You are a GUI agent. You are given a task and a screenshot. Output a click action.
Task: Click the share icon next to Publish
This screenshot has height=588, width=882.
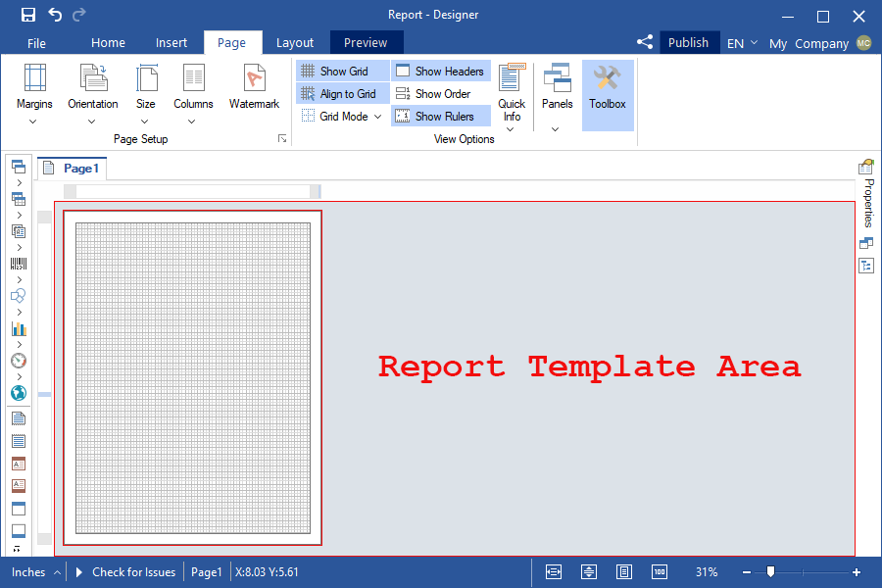tap(645, 42)
